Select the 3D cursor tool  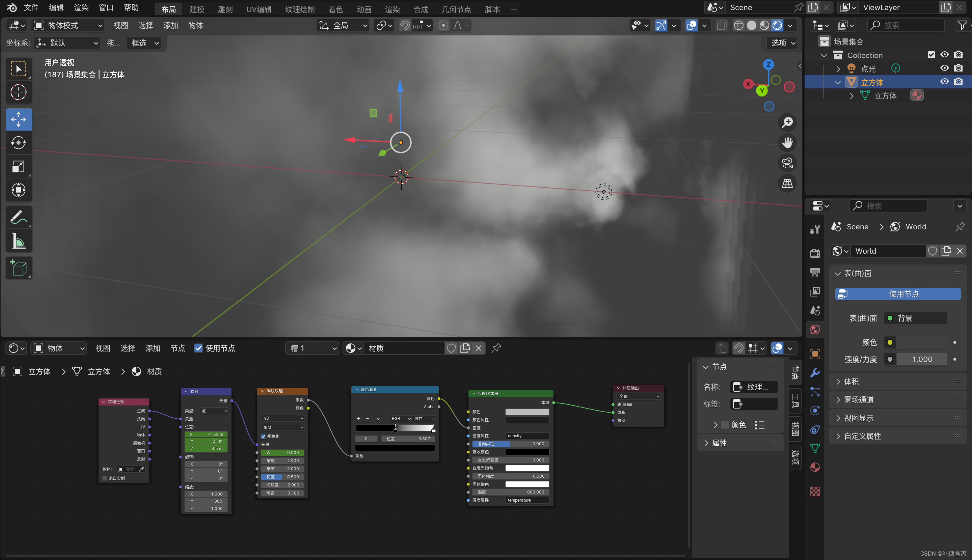point(19,92)
